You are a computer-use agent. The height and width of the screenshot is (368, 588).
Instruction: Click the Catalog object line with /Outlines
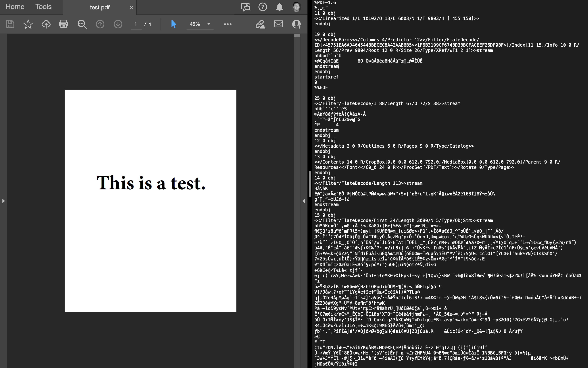click(x=394, y=146)
